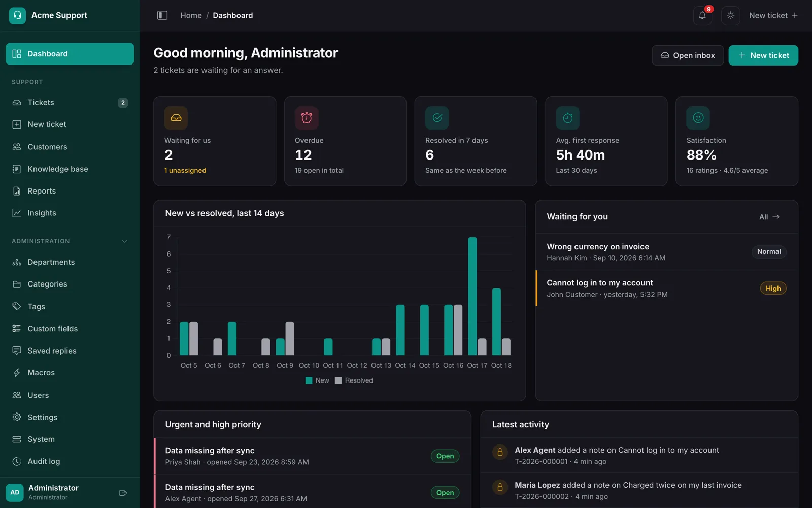812x508 pixels.
Task: Click New ticket in the top bar
Action: click(x=773, y=15)
